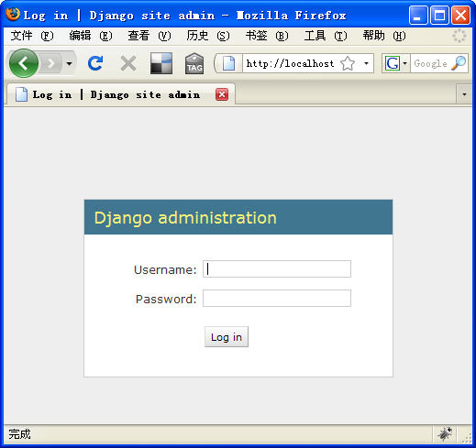Click the loading throbber icon in menu bar
Image resolution: width=476 pixels, height=448 pixels.
459,36
